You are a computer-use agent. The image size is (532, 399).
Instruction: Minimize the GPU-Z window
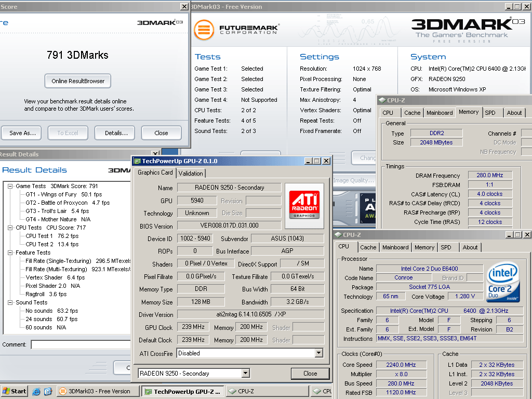click(308, 161)
